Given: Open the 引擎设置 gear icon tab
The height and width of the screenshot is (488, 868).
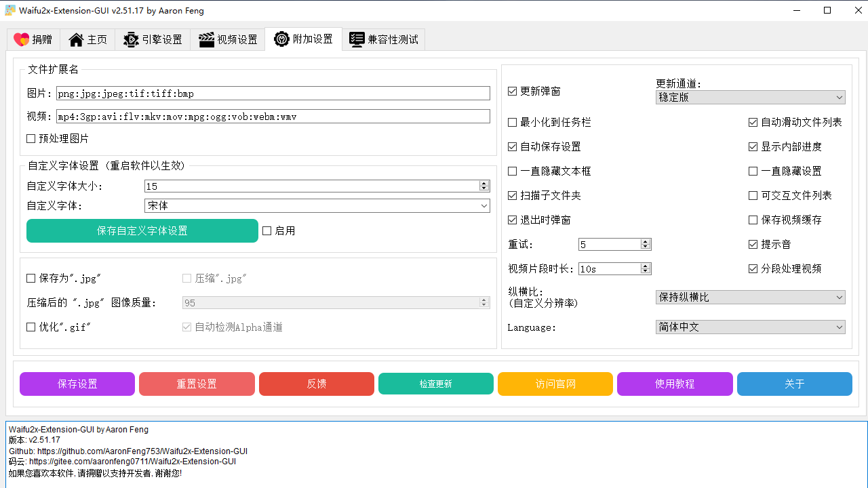Looking at the screenshot, I should pyautogui.click(x=131, y=39).
